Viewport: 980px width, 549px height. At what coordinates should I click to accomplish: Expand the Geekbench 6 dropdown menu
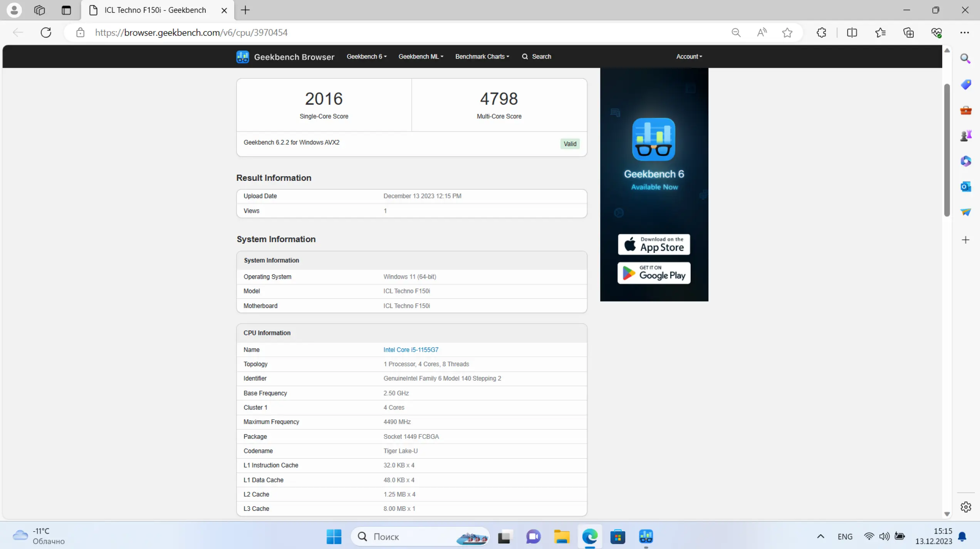pos(366,57)
